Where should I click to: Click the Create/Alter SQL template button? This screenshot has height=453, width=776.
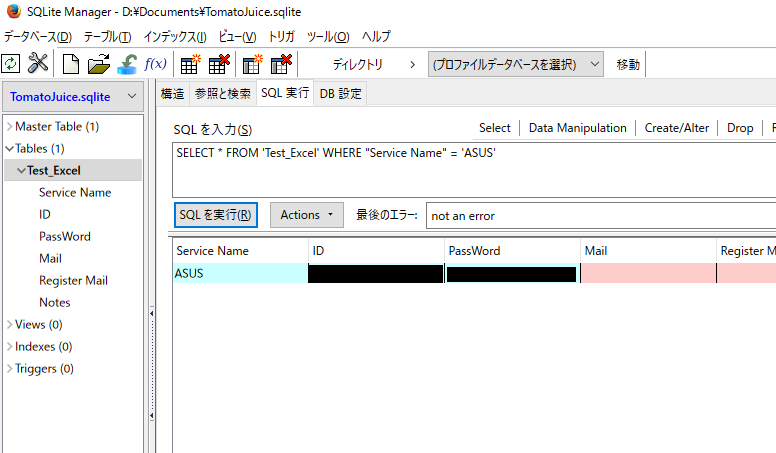[x=679, y=128]
